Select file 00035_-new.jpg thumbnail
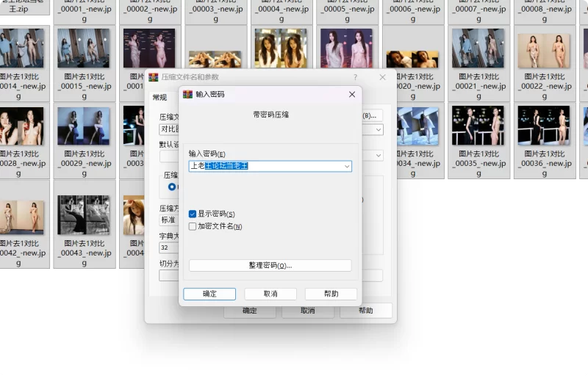This screenshot has width=588, height=376. (478, 126)
